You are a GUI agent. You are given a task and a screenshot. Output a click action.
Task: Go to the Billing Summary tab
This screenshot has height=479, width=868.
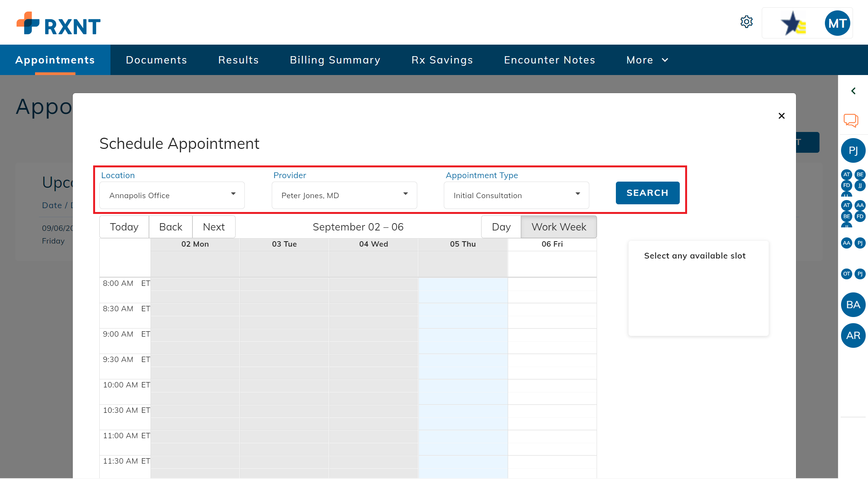coord(335,60)
